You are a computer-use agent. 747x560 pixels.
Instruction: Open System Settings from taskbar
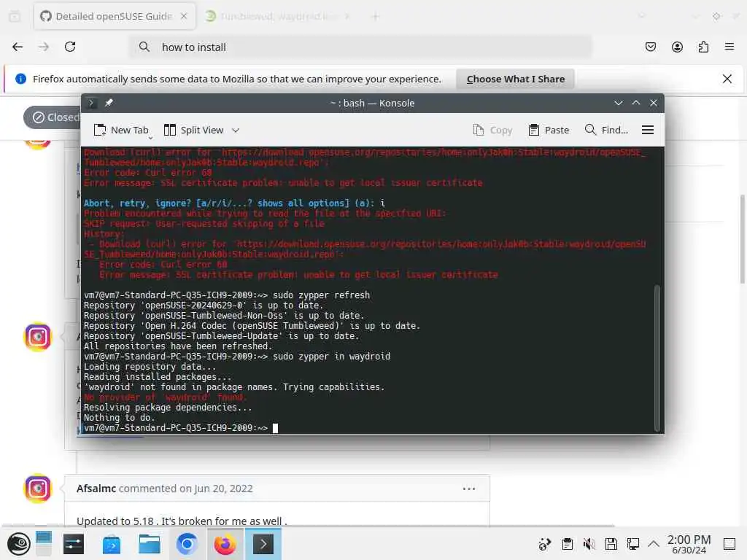pos(74,544)
